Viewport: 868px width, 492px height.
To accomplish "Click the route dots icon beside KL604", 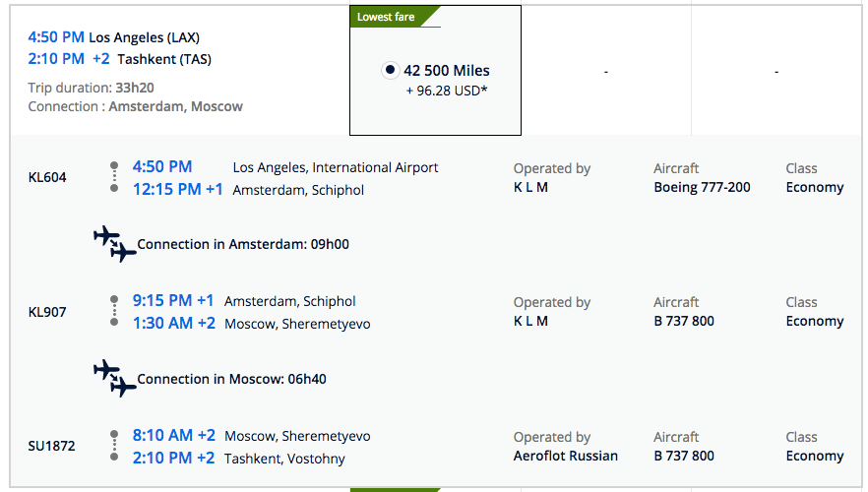I will pos(114,177).
